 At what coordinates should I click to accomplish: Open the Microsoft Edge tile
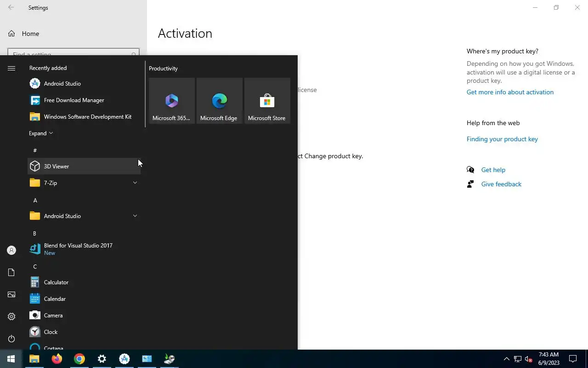[x=220, y=101]
